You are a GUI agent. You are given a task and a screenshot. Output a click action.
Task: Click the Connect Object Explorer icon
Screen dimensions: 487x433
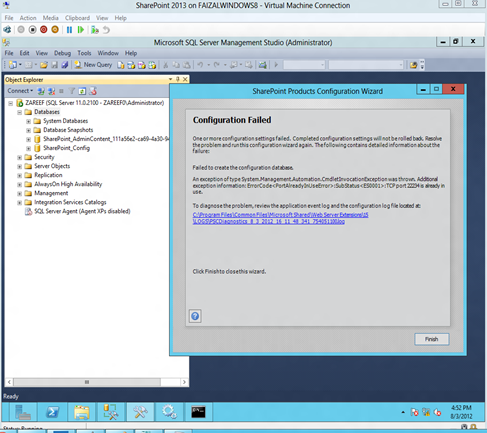[41, 91]
